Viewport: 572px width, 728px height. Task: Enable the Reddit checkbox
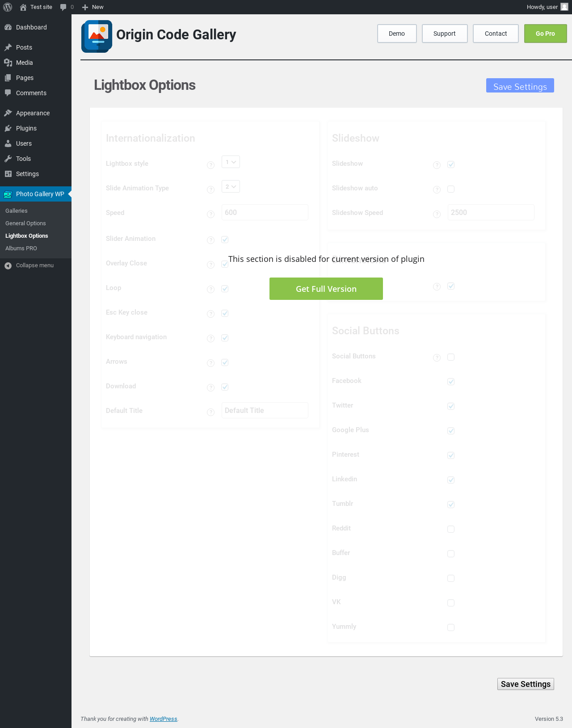pos(451,529)
